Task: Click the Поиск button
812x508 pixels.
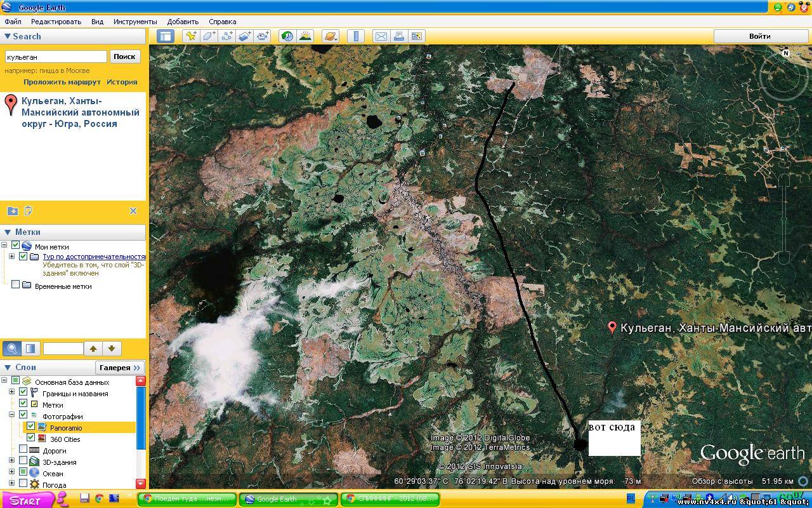Action: point(124,57)
